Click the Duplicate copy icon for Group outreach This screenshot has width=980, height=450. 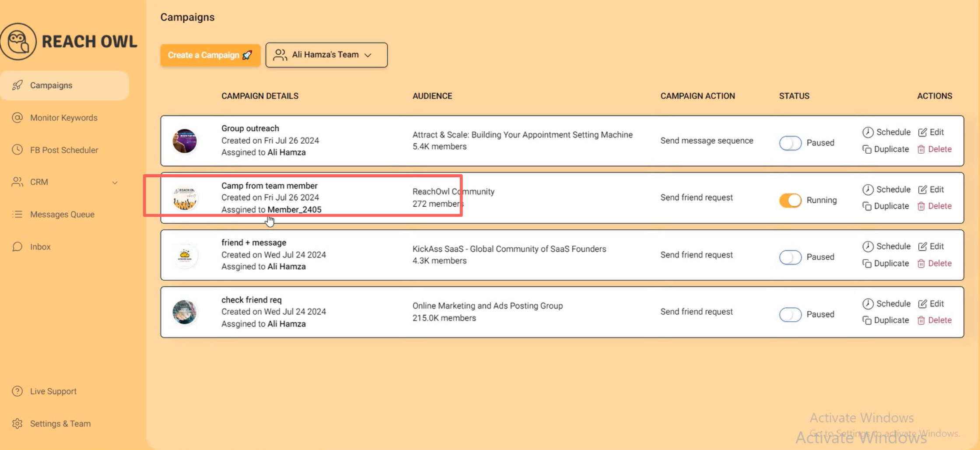tap(867, 149)
